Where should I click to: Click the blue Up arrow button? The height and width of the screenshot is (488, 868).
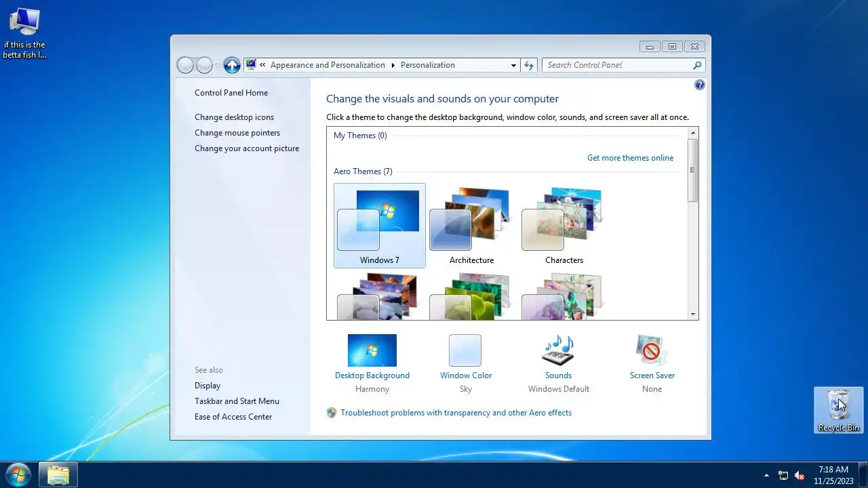click(232, 65)
